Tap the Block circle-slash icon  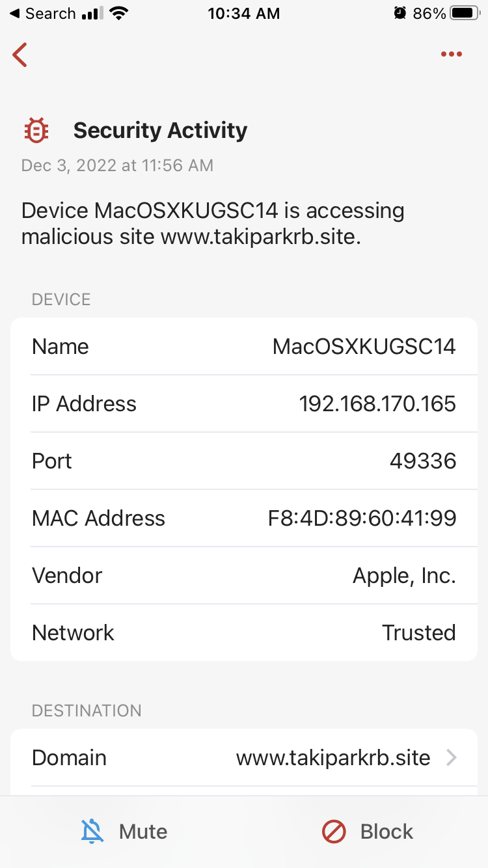tap(334, 831)
